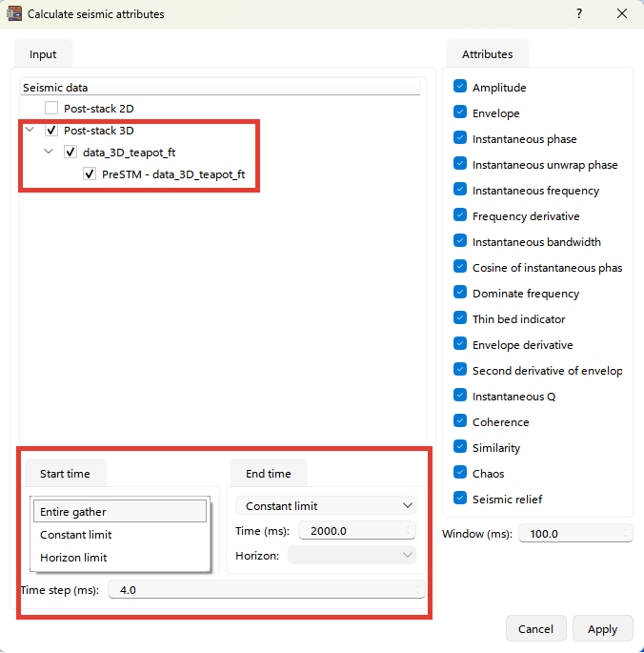
Task: Select Horizon limit from start time list
Action: 73,558
